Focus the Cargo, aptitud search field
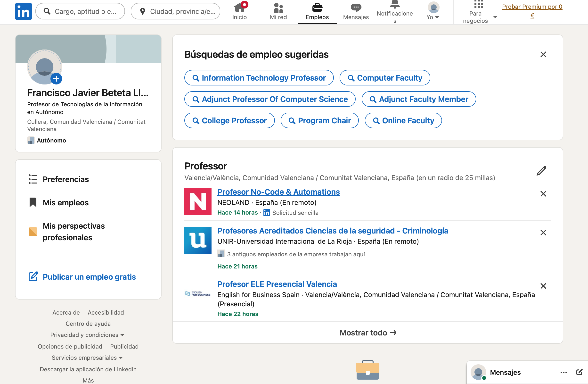The width and height of the screenshot is (588, 384). pos(84,11)
